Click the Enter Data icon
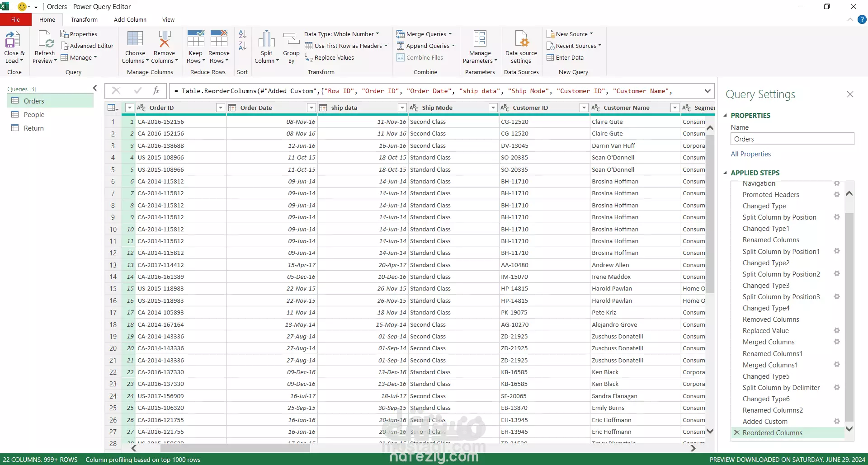This screenshot has width=868, height=465. (550, 57)
